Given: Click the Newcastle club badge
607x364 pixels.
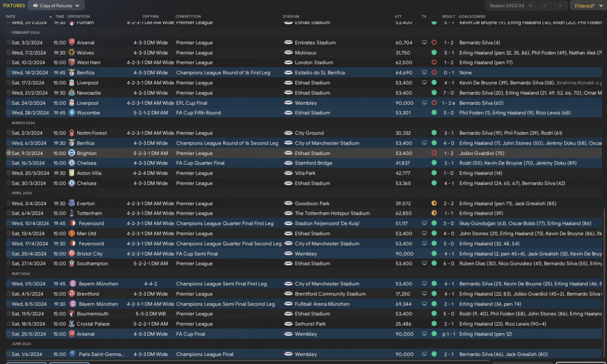Looking at the screenshot, I should (72, 93).
